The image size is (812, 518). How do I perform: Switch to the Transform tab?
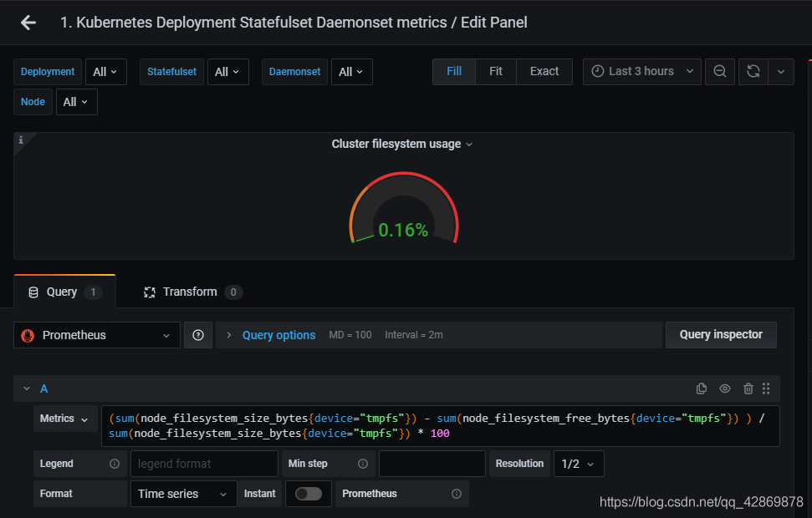tap(192, 292)
